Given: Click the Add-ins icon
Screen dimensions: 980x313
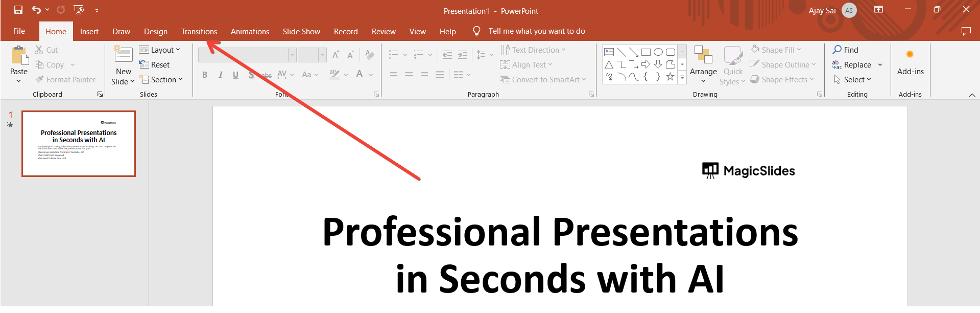Looking at the screenshot, I should click(910, 54).
